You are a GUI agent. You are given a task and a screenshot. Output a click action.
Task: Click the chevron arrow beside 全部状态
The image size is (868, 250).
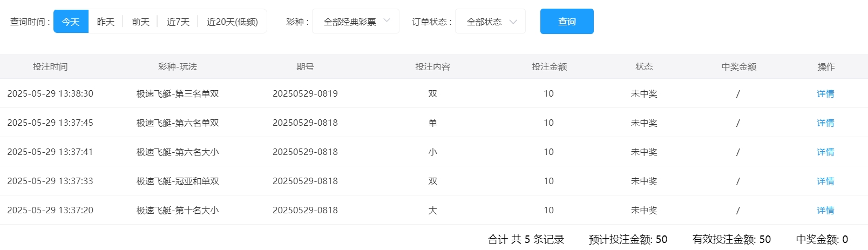513,22
